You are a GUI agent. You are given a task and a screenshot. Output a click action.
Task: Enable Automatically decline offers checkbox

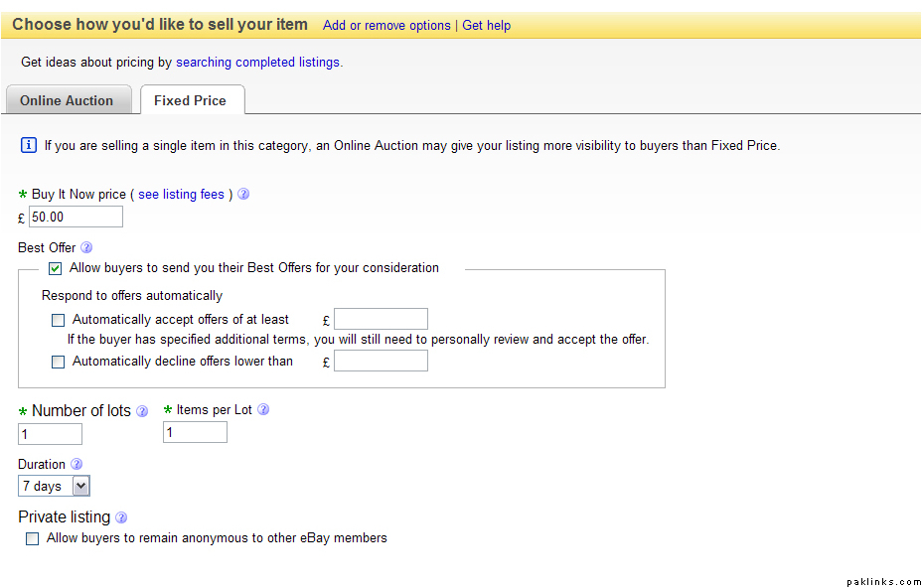(x=59, y=362)
